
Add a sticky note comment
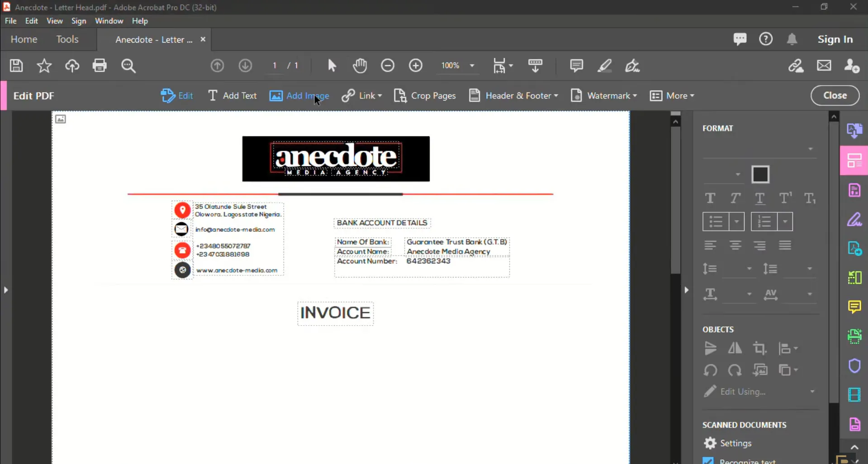pos(576,66)
